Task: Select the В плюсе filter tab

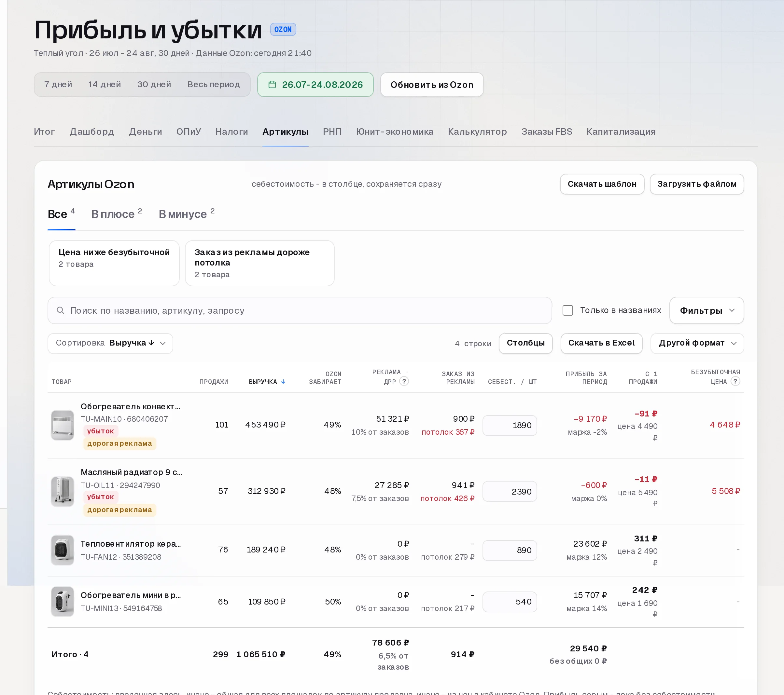Action: (117, 214)
